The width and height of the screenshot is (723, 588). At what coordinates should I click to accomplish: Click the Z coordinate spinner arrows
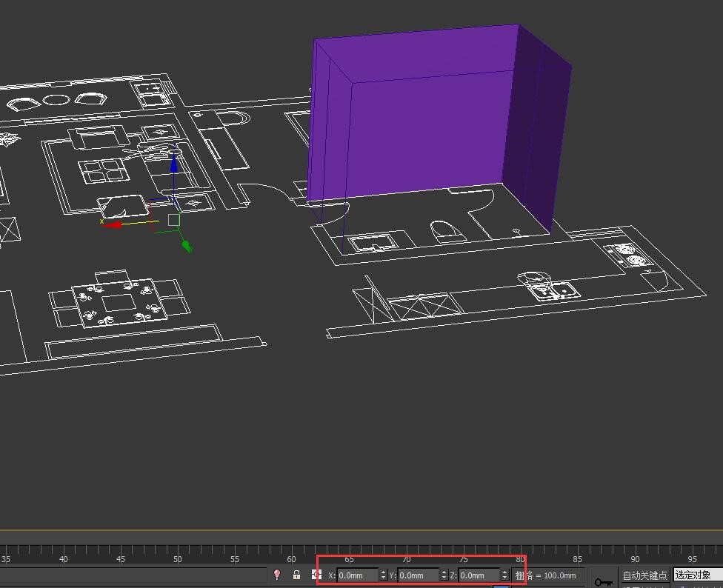[505, 575]
